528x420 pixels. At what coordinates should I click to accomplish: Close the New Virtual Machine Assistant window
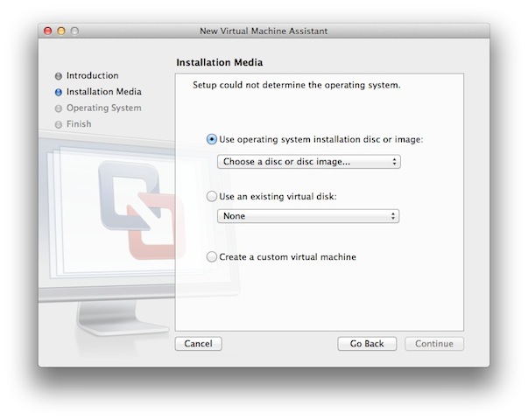coord(48,31)
